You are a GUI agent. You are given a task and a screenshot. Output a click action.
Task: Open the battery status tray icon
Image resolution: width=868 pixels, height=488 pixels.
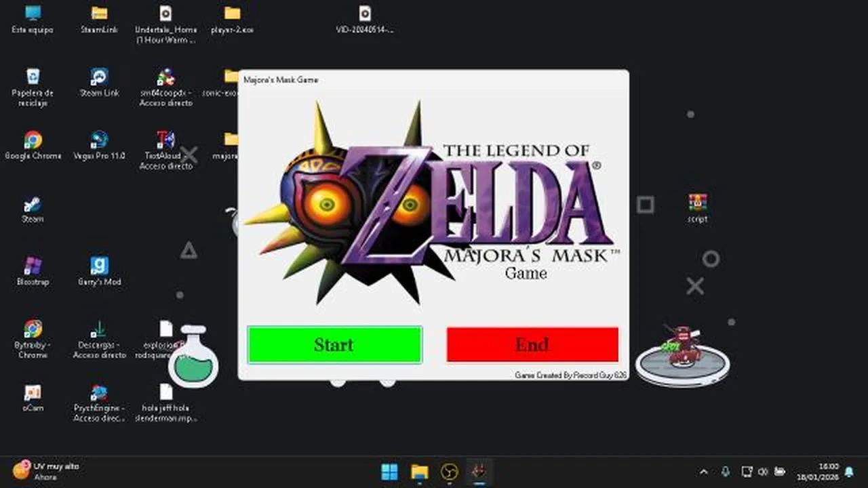[781, 472]
